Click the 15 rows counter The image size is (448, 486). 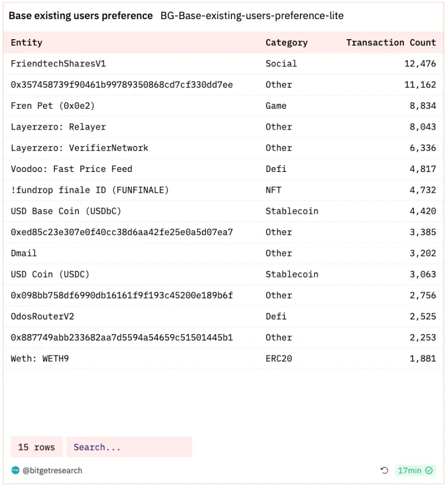click(36, 447)
